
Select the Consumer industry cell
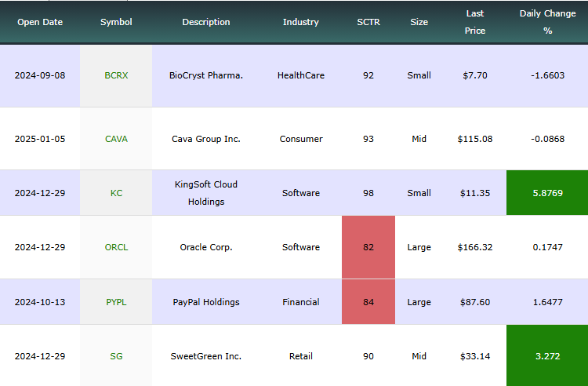click(x=301, y=139)
